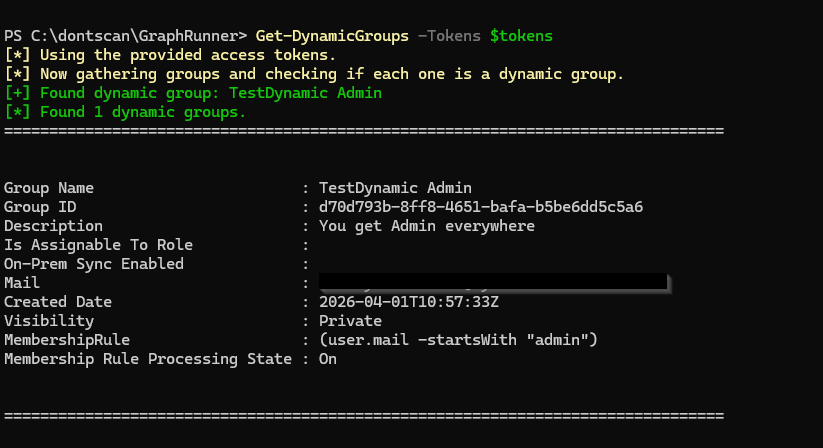The width and height of the screenshot is (823, 448).
Task: Click the 'Group ID' label
Action: point(40,207)
